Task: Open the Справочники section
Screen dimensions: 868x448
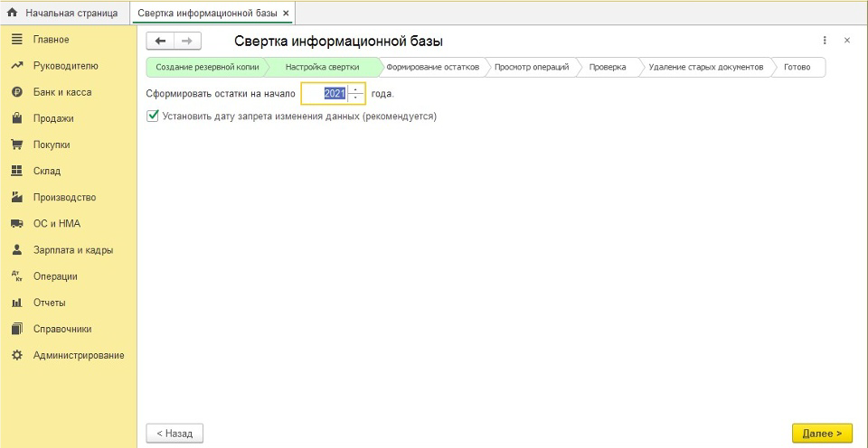Action: [69, 329]
